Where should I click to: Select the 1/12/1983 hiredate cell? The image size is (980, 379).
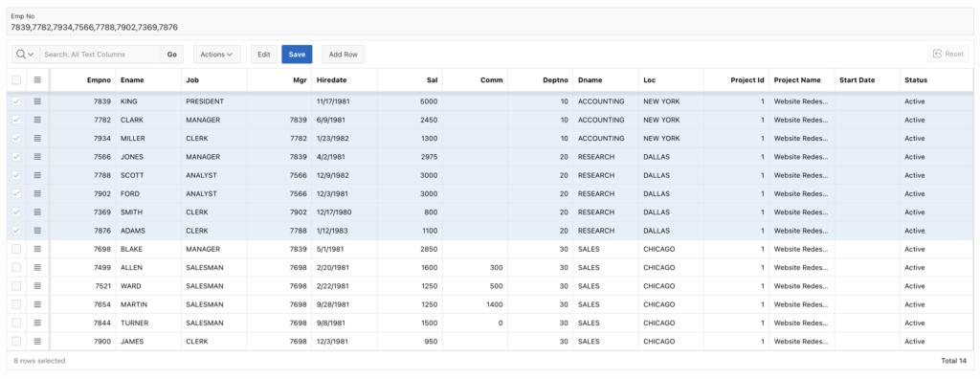[345, 231]
